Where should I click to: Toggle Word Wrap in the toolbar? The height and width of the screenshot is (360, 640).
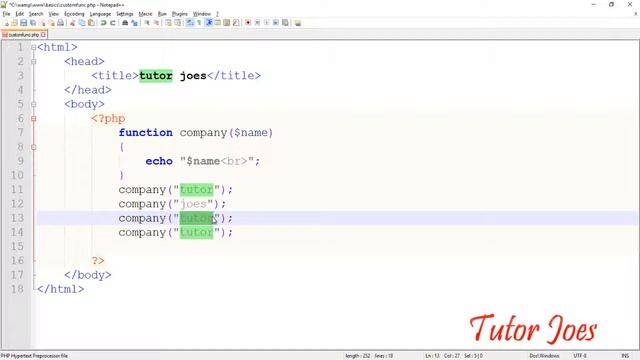tap(190, 23)
